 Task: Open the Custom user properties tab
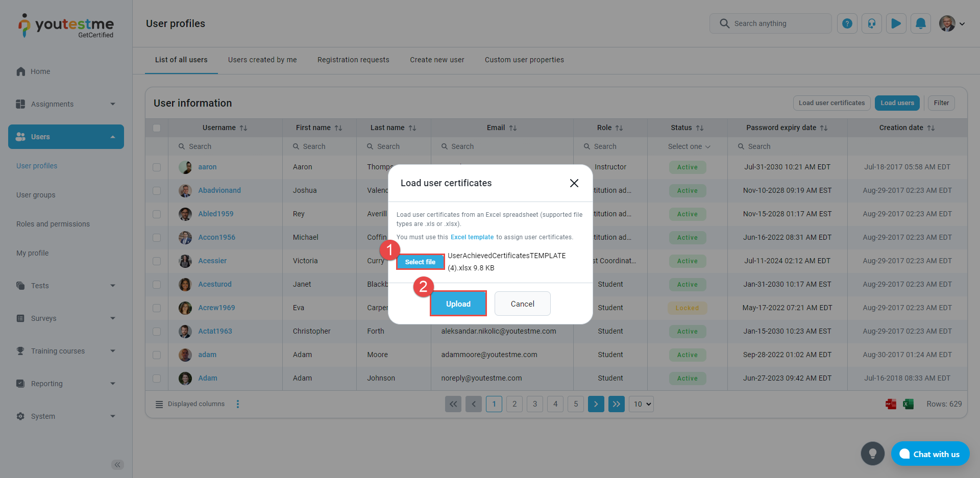(524, 60)
